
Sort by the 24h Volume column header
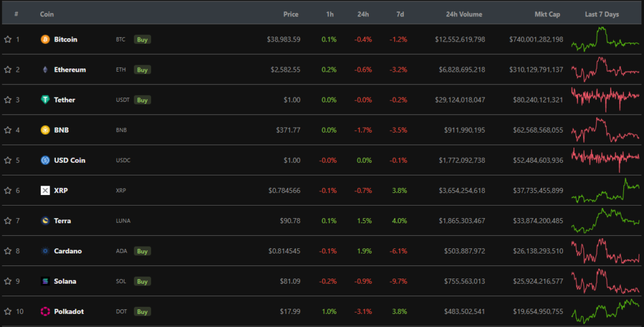[464, 14]
